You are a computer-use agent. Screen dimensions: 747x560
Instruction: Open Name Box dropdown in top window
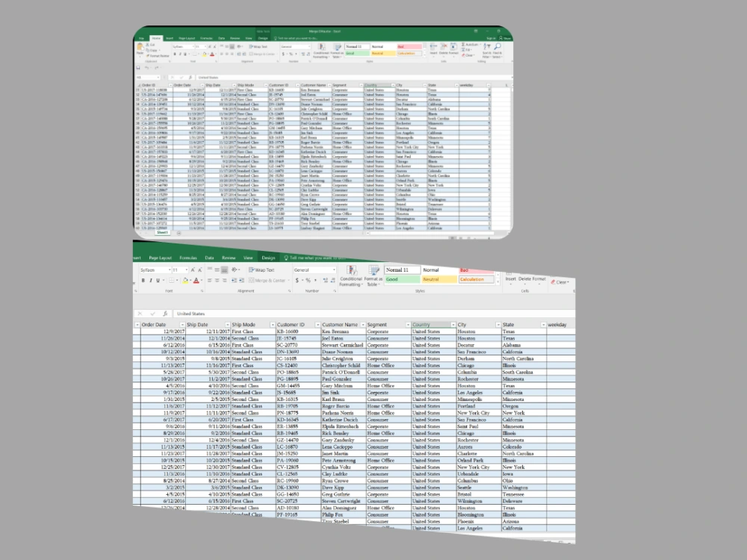coord(158,77)
